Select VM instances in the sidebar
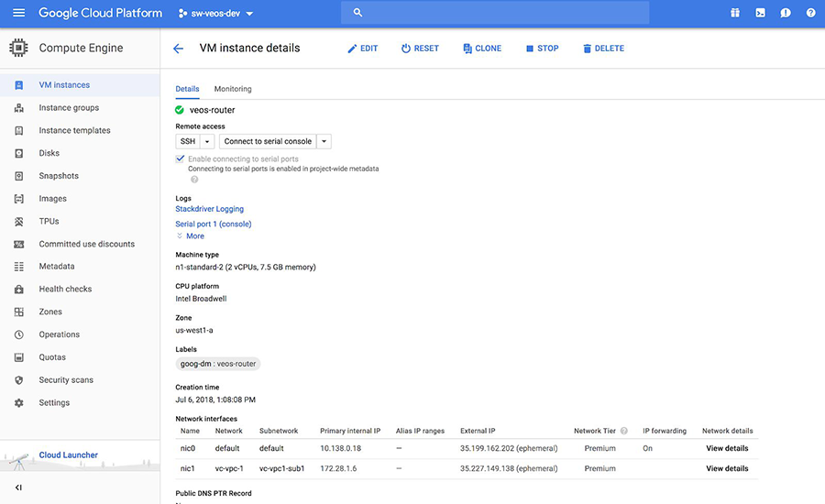 coord(64,85)
